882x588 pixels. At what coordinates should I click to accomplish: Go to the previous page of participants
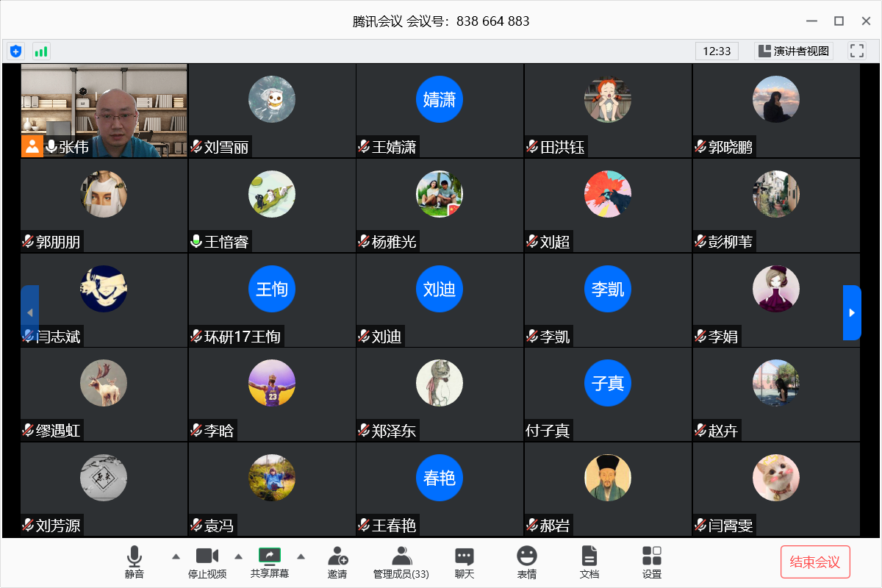(x=29, y=312)
